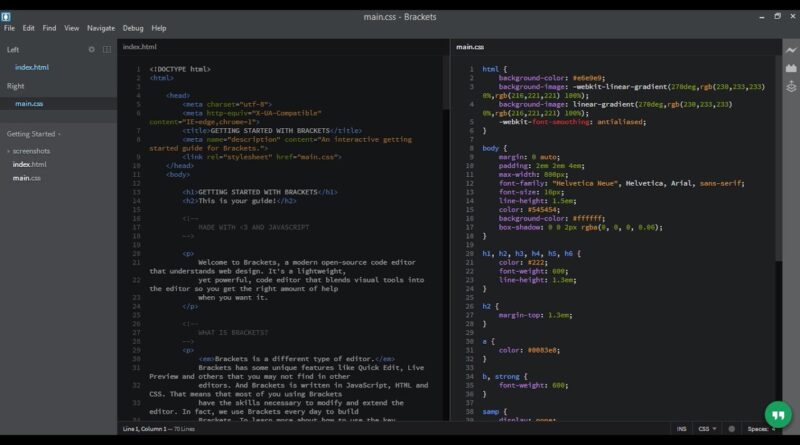Click the Brackets app logo icon

click(x=6, y=17)
